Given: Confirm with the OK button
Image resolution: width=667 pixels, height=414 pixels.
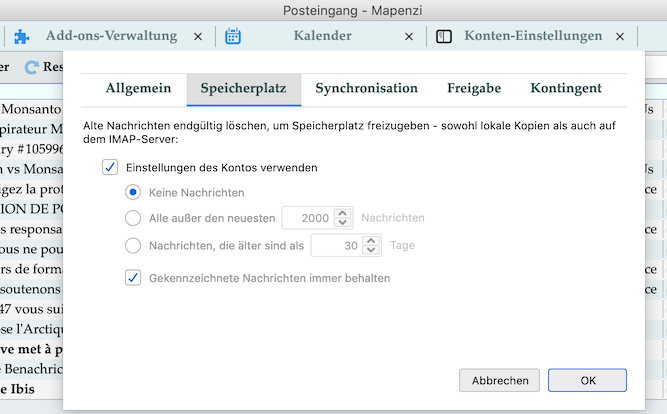Looking at the screenshot, I should (587, 380).
